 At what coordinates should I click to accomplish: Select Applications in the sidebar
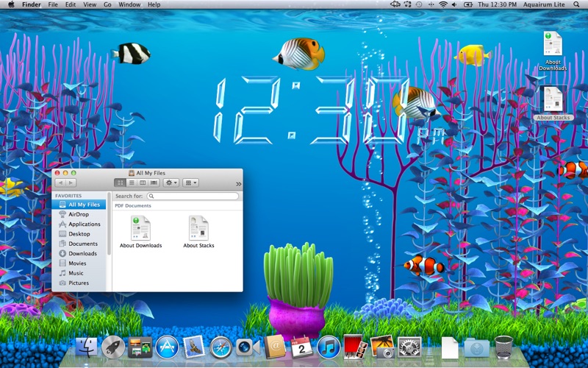(85, 224)
